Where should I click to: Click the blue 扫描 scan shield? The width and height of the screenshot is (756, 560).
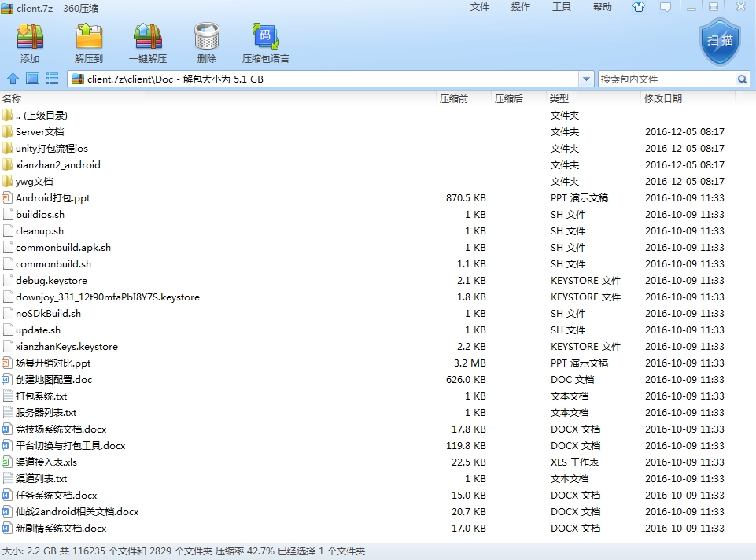720,42
